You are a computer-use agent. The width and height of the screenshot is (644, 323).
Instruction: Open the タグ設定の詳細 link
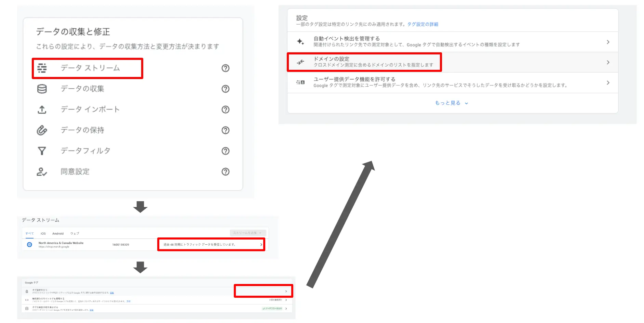tap(422, 24)
